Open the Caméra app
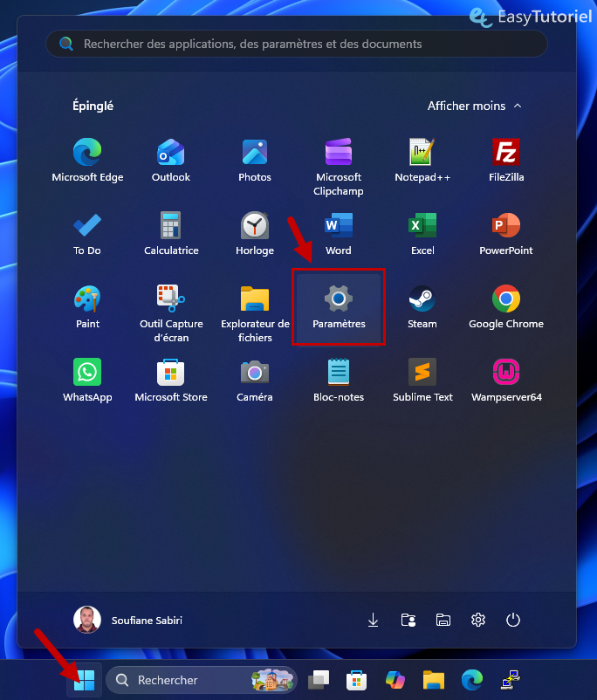The image size is (597, 700). point(255,381)
